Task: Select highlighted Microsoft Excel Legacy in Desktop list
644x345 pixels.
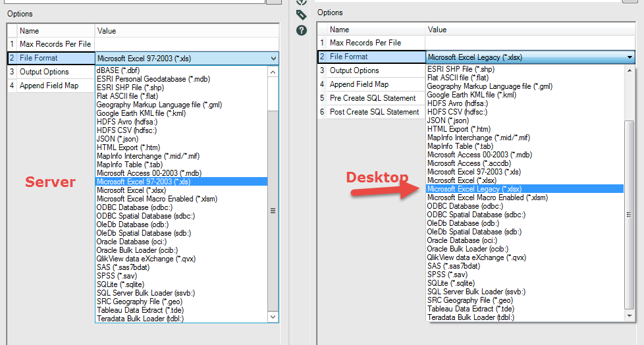Action: [525, 189]
